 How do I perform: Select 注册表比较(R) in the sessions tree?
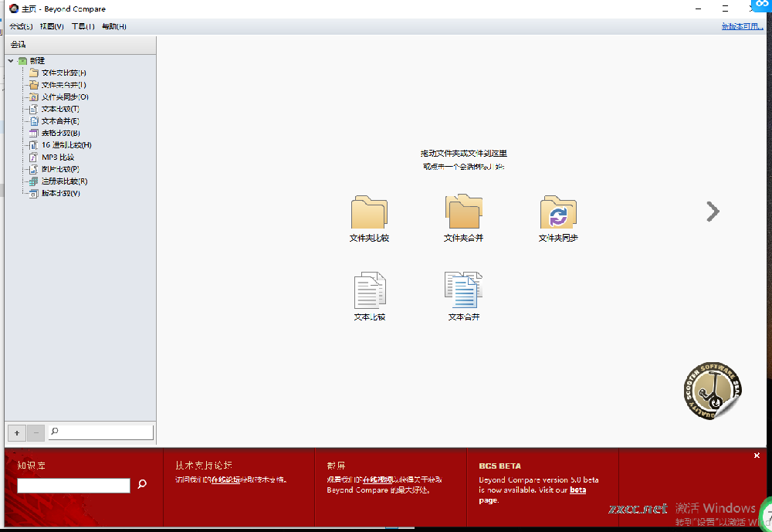[65, 181]
